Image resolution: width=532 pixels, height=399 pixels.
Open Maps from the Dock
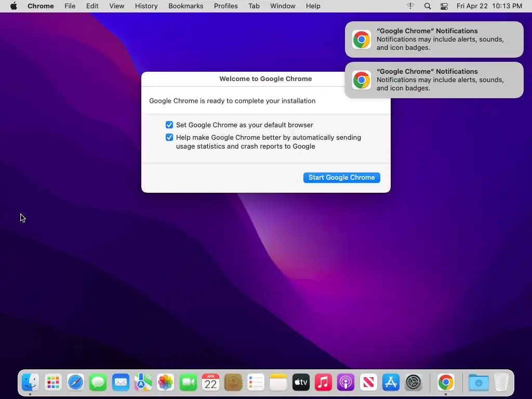pos(143,382)
